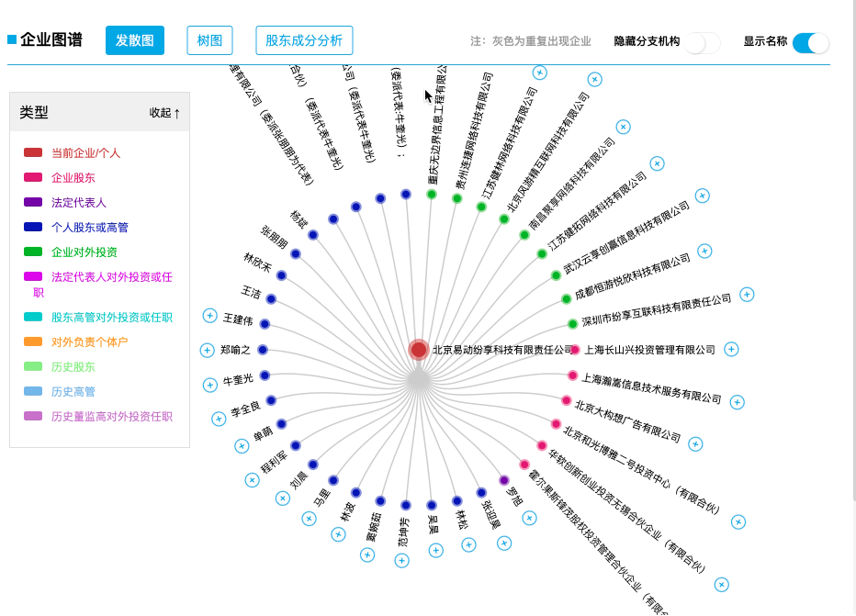Expand the plus icon after 南昌聚享网络科技有限公司
Image resolution: width=856 pixels, height=616 pixels.
623,127
